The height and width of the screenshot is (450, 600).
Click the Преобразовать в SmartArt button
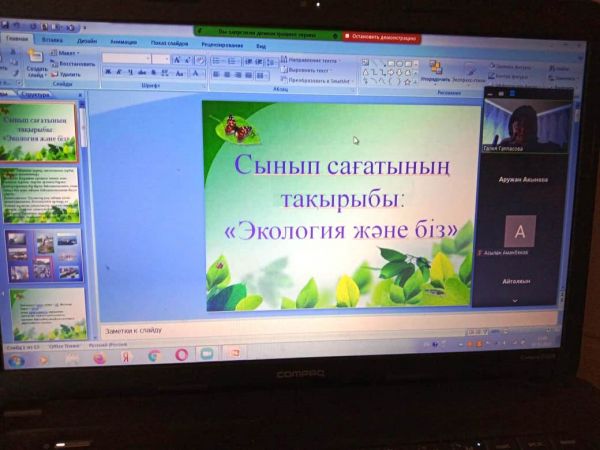coord(318,80)
